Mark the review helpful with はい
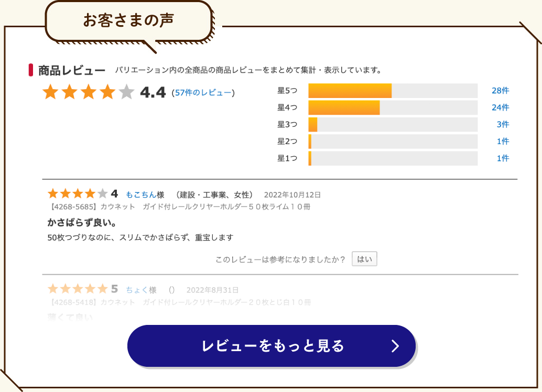 [x=364, y=259]
